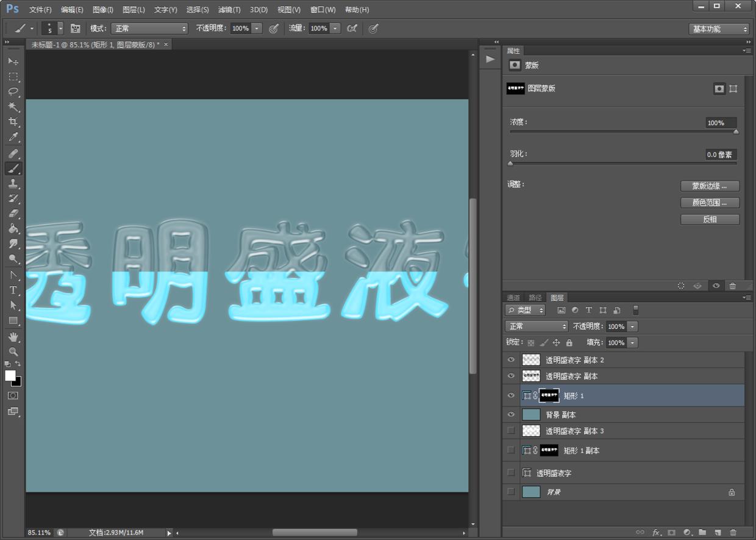Hide the 透明盛液字 副本 2 layer
This screenshot has height=540, width=756.
coord(511,360)
